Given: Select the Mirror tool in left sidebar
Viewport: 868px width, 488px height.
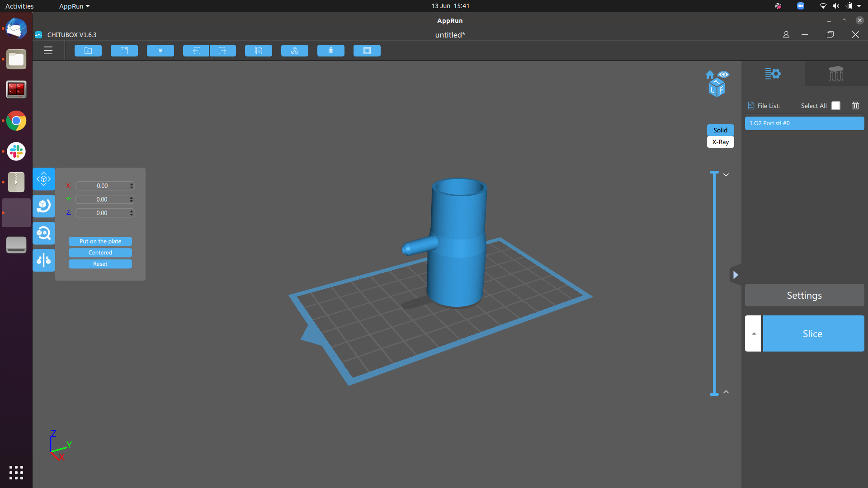Looking at the screenshot, I should tap(44, 260).
